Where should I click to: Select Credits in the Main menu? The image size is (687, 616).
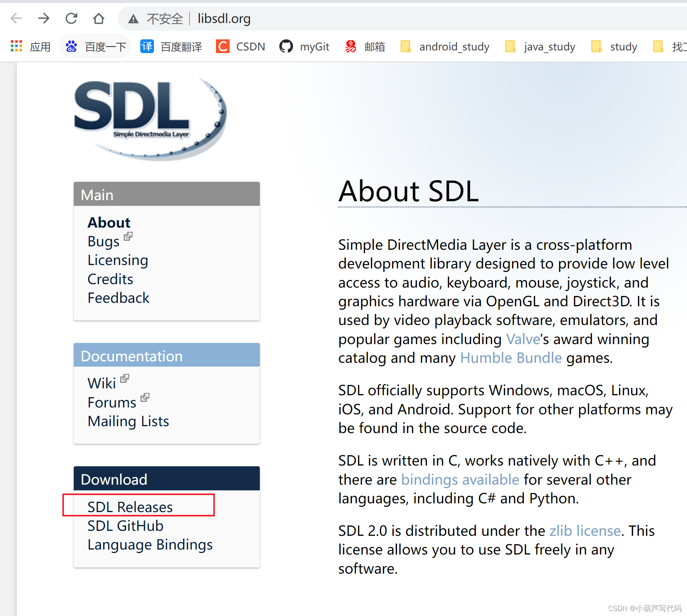coord(110,279)
